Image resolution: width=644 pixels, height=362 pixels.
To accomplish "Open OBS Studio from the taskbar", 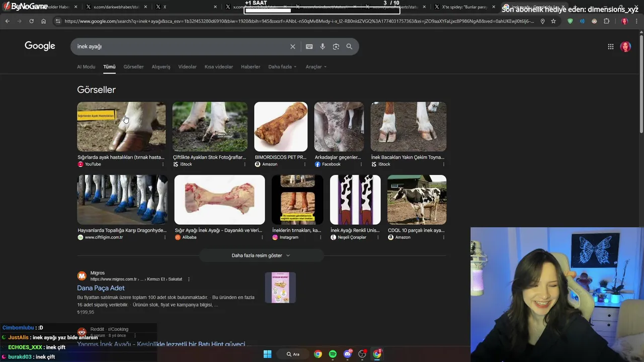I will point(362,354).
